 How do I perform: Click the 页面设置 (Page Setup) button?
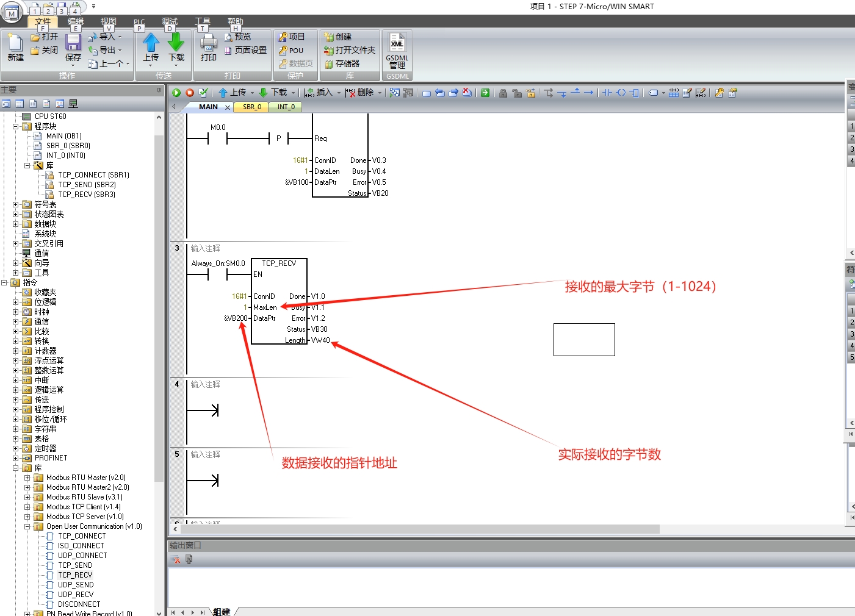[245, 50]
